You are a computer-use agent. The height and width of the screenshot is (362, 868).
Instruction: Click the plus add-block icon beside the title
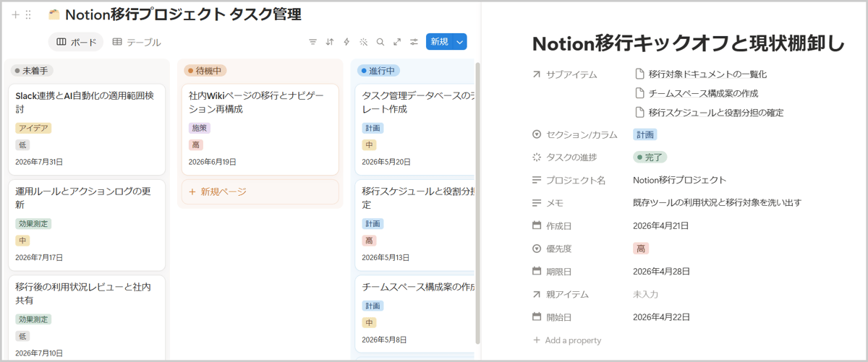pyautogui.click(x=15, y=14)
